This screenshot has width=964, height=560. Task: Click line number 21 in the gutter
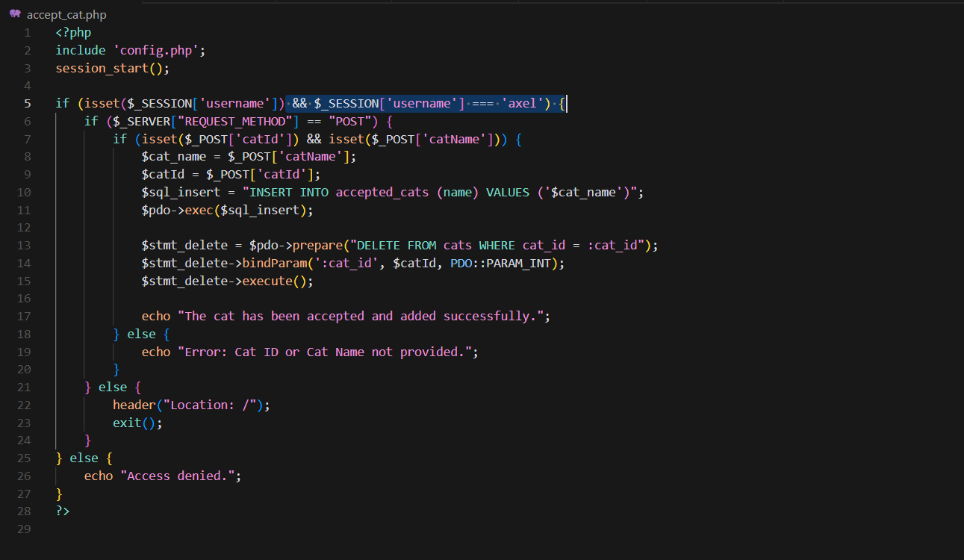point(25,388)
